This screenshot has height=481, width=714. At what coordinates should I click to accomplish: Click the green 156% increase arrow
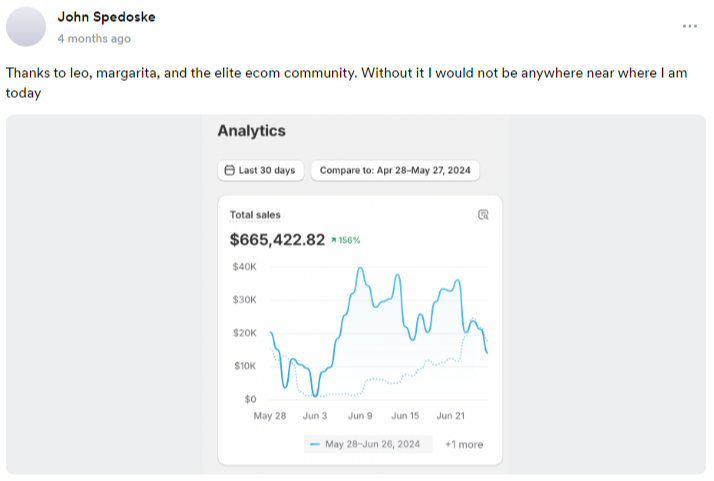pos(333,240)
